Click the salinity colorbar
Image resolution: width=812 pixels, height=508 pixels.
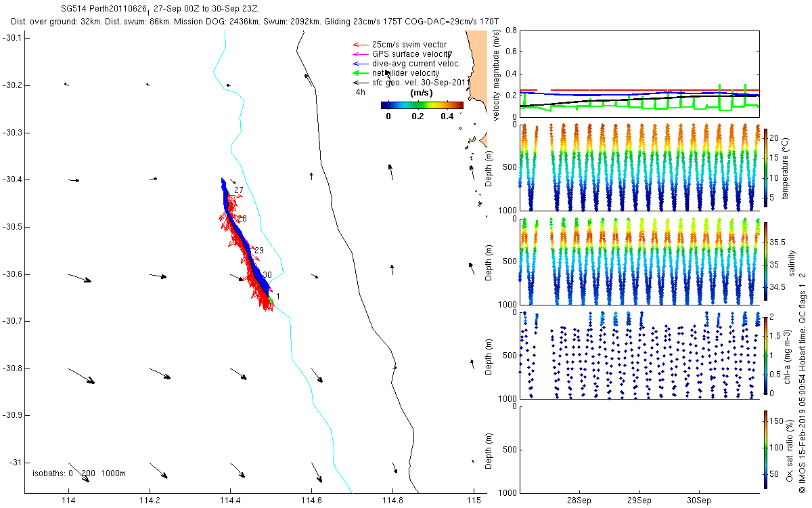point(765,261)
